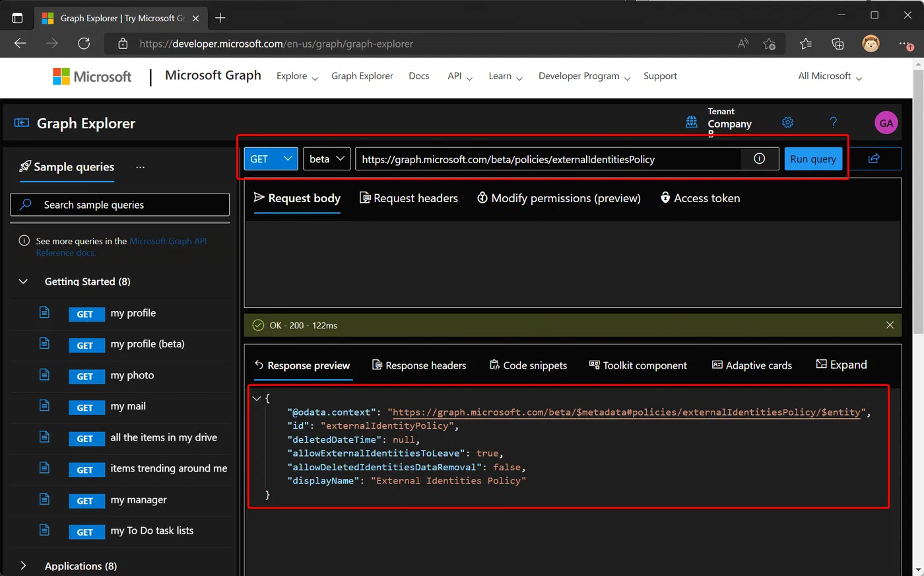Switch to the Request headers tab
Screen dimensions: 924x576
(x=409, y=198)
